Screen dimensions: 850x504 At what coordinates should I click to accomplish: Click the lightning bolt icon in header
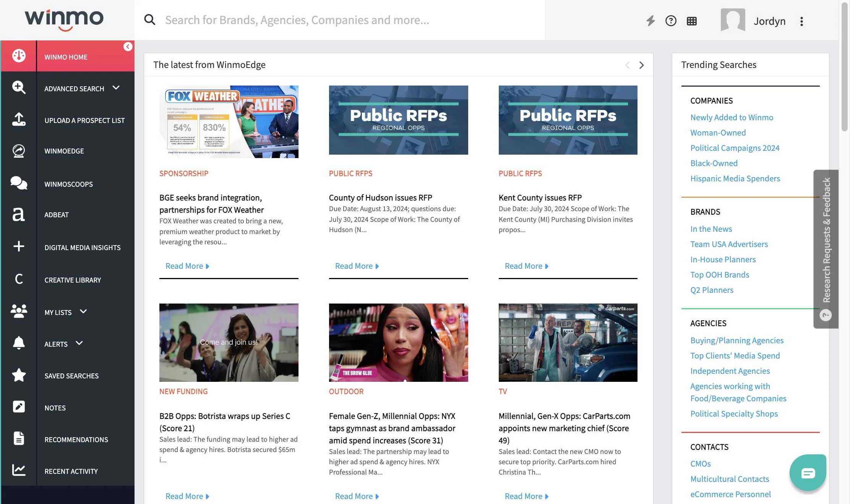click(x=650, y=21)
